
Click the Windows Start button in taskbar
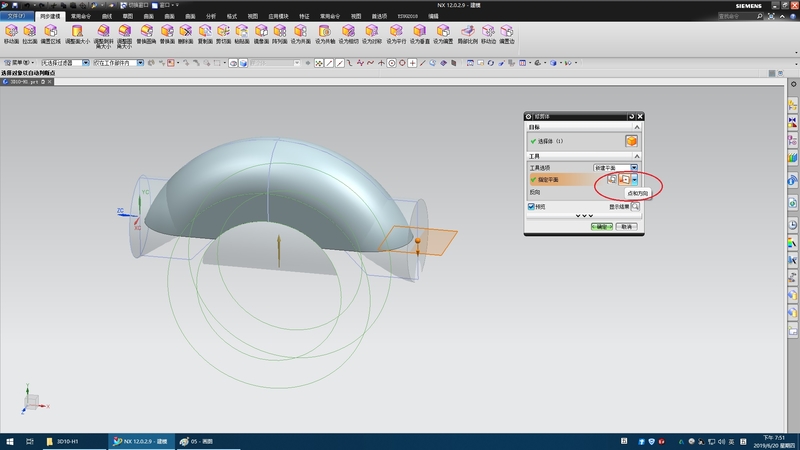click(x=10, y=441)
